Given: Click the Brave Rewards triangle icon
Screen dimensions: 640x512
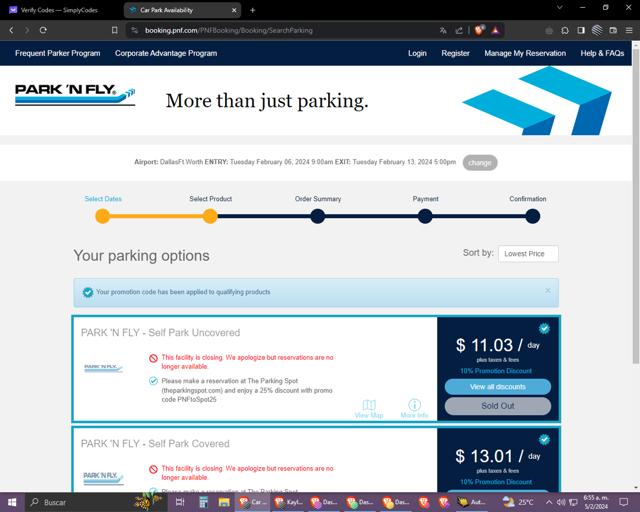Looking at the screenshot, I should pos(495,30).
